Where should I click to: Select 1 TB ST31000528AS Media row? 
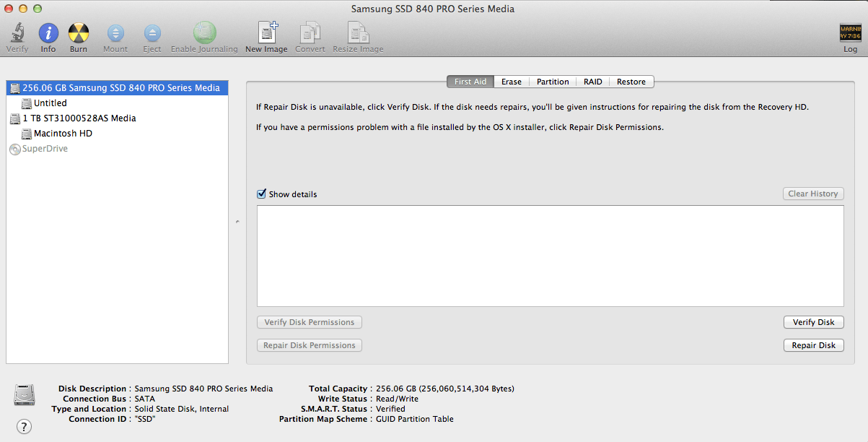pos(117,118)
